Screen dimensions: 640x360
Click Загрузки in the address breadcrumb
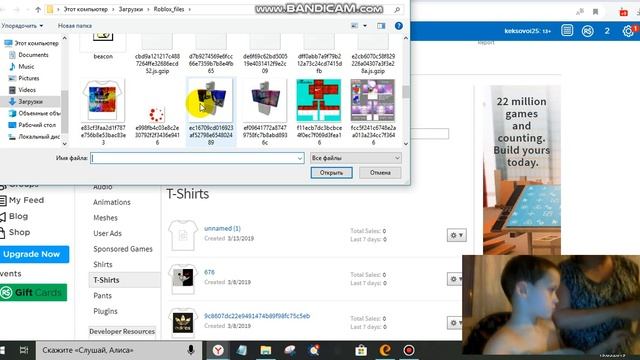131,9
